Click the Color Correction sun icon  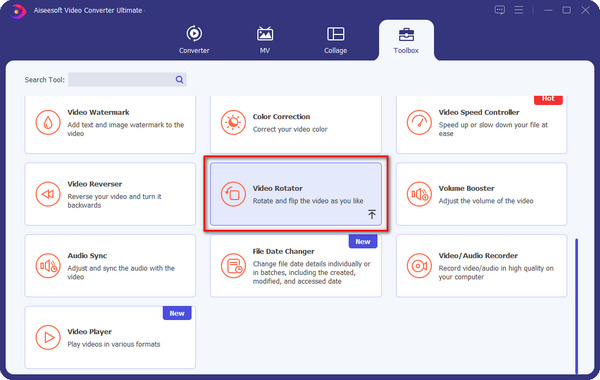(233, 122)
